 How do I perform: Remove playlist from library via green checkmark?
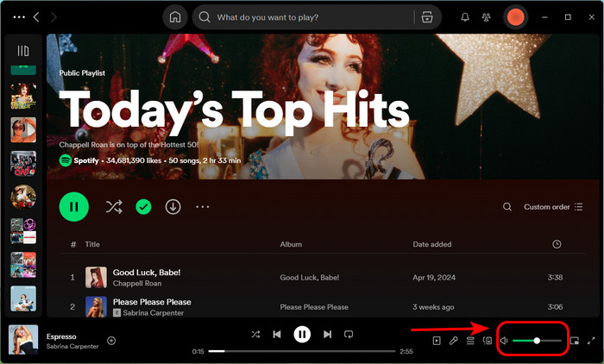coord(143,207)
